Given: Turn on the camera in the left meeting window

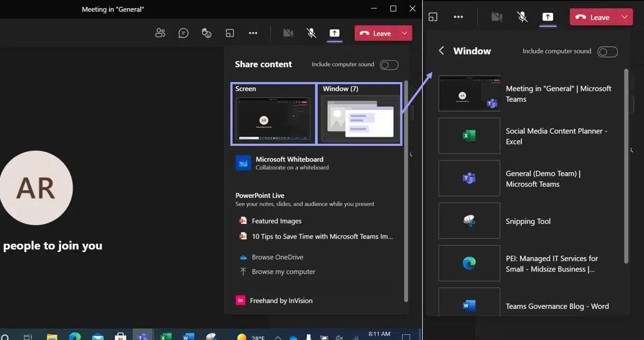Looking at the screenshot, I should (288, 33).
